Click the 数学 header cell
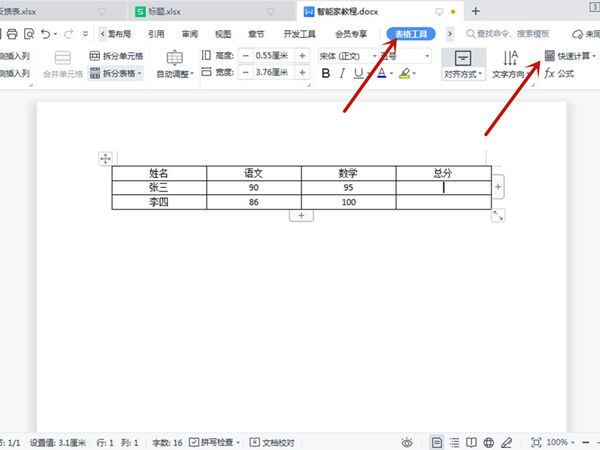600x450 pixels. click(x=348, y=173)
